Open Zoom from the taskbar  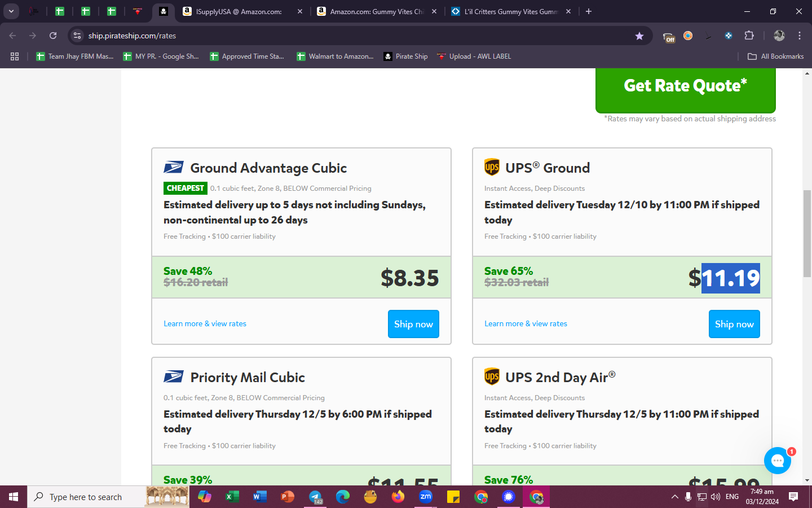click(x=426, y=497)
